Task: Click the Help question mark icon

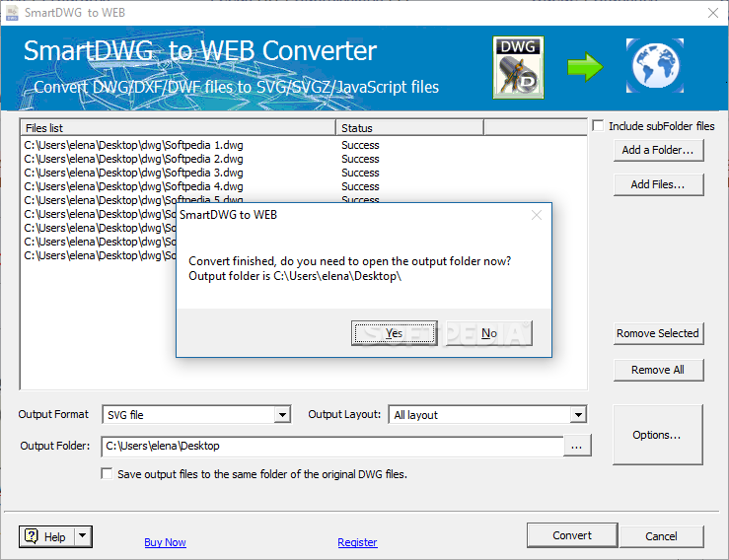Action: point(32,536)
